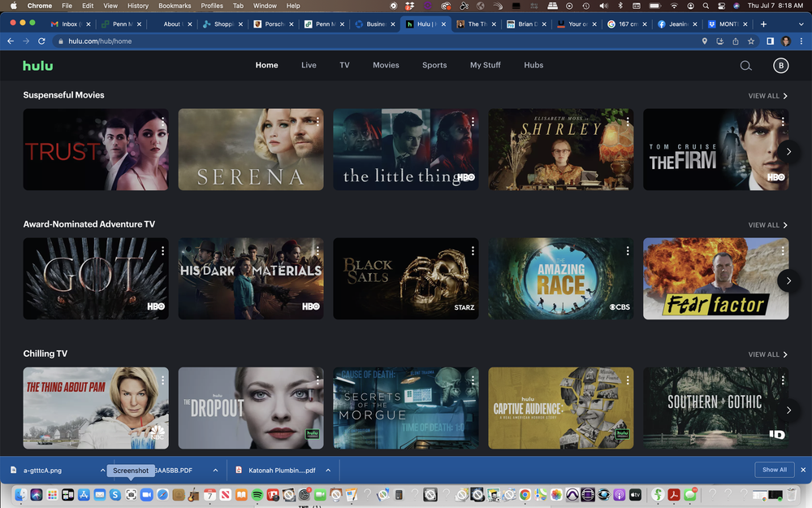812x508 pixels.
Task: Open options menu on Captive Audience card
Action: [x=628, y=380]
